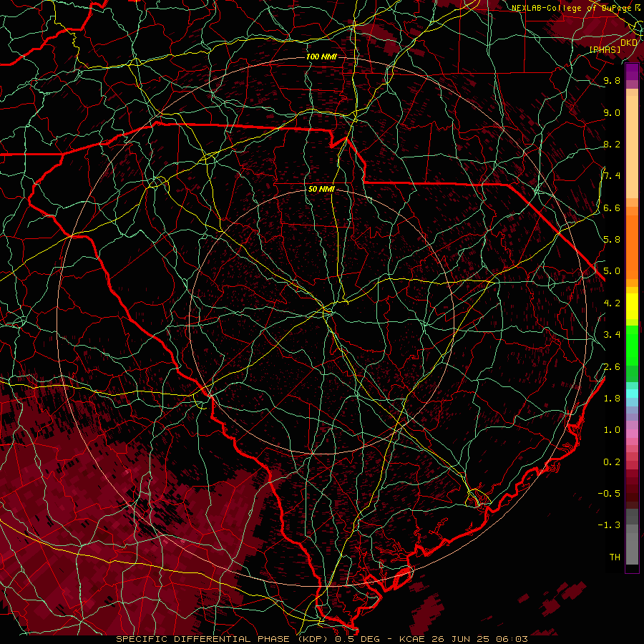644x644 pixels.
Task: Click the 0.2 value on the color scale
Action: click(x=612, y=462)
